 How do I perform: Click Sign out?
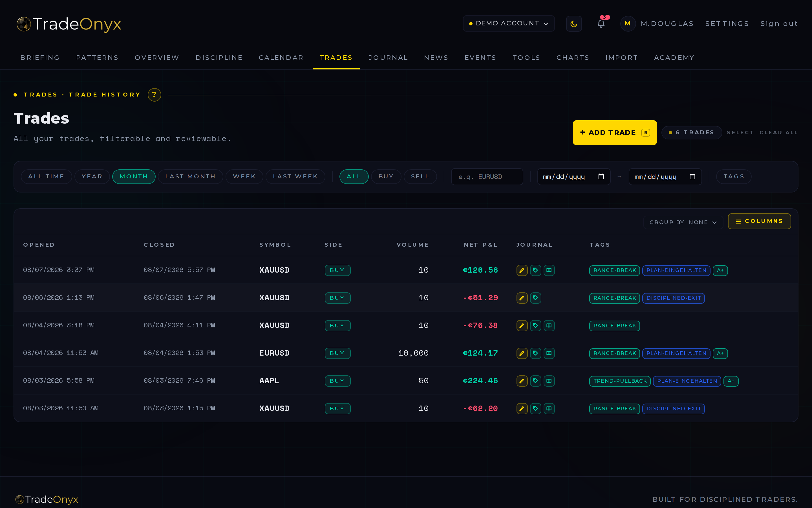click(779, 24)
